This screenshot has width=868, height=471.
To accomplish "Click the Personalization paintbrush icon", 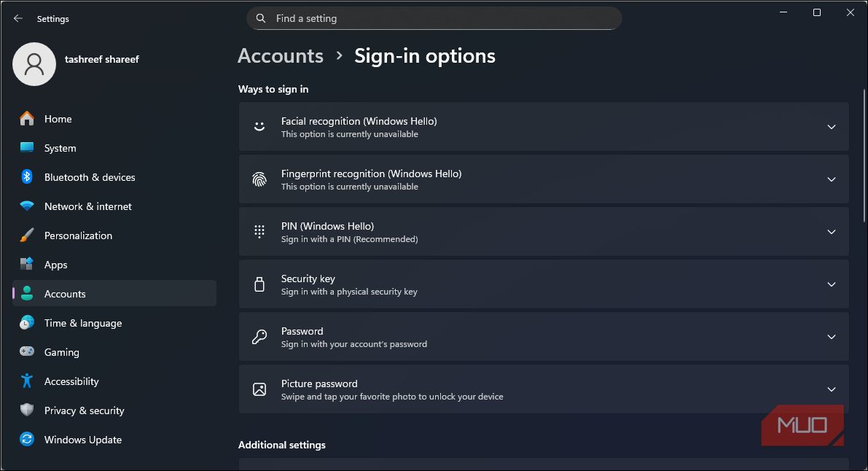I will pyautogui.click(x=26, y=235).
